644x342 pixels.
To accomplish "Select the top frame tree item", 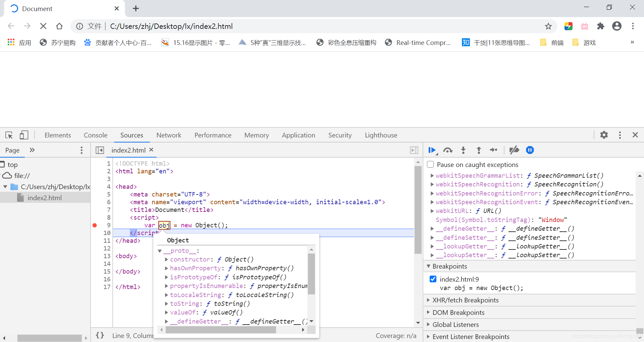I will click(12, 165).
